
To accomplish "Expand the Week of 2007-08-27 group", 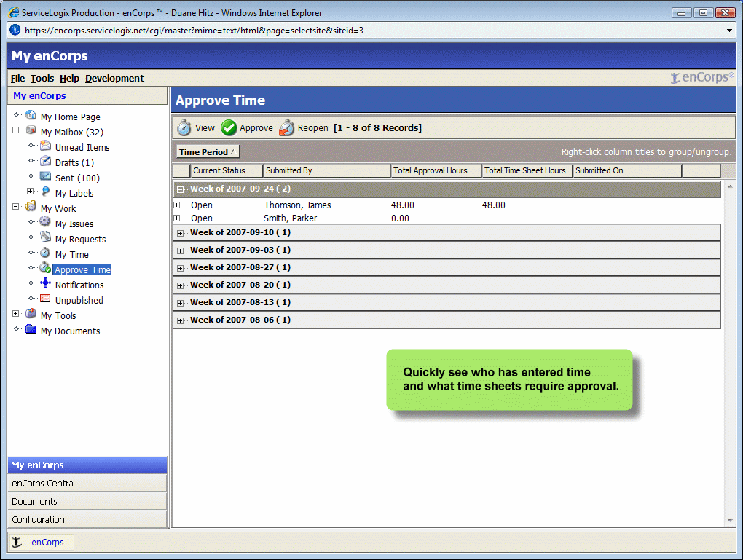I will (x=181, y=268).
